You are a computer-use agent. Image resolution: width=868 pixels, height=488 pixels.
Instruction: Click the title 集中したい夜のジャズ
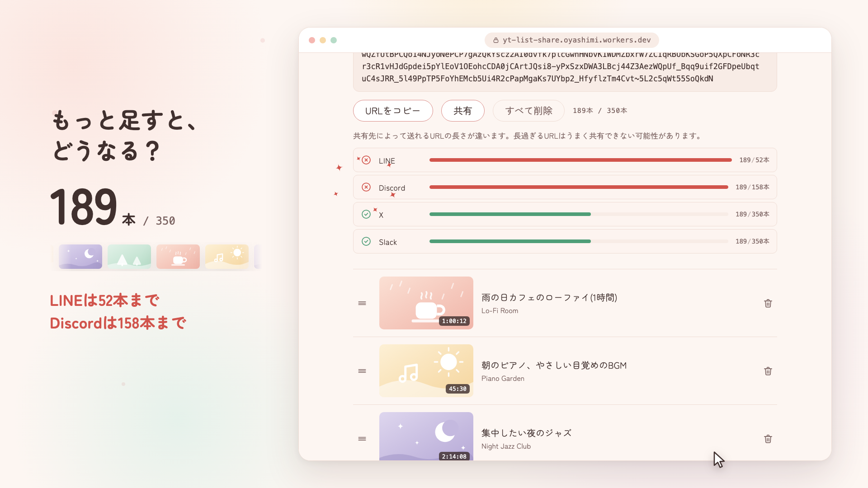[x=526, y=433]
